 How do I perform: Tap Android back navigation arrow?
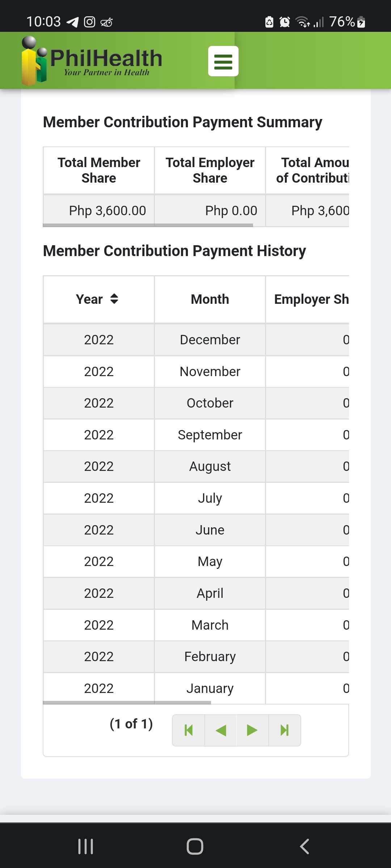[x=304, y=846]
